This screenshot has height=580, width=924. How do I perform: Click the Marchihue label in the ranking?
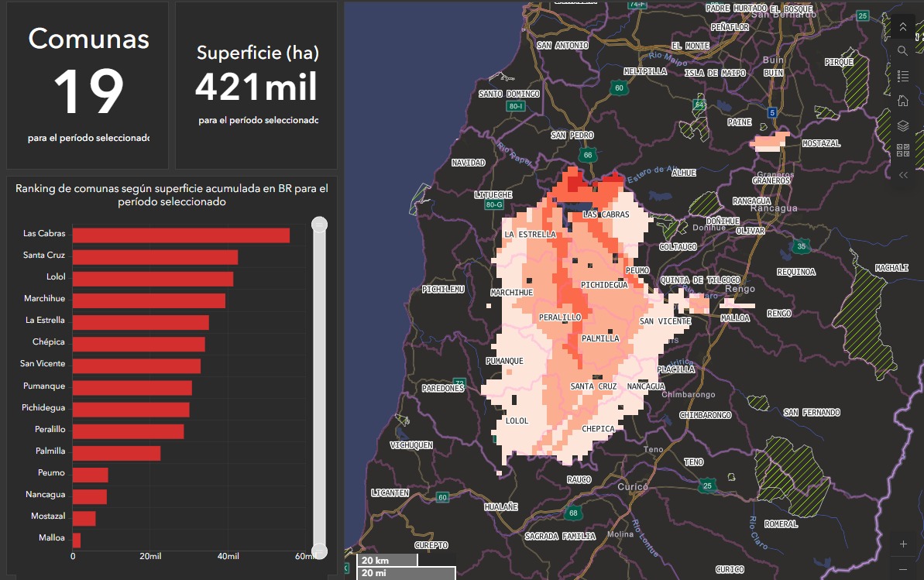point(44,299)
